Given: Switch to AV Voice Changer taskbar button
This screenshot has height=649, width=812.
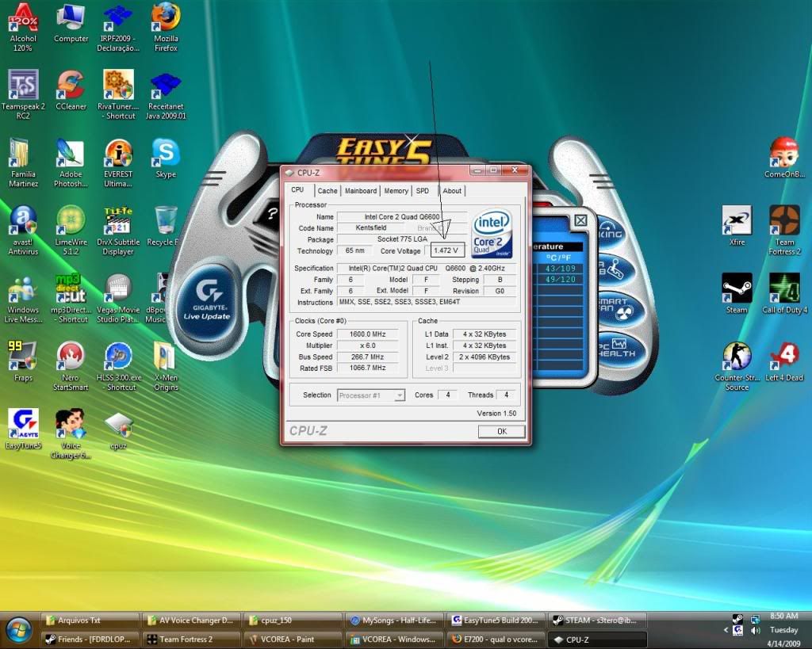Looking at the screenshot, I should click(x=192, y=620).
